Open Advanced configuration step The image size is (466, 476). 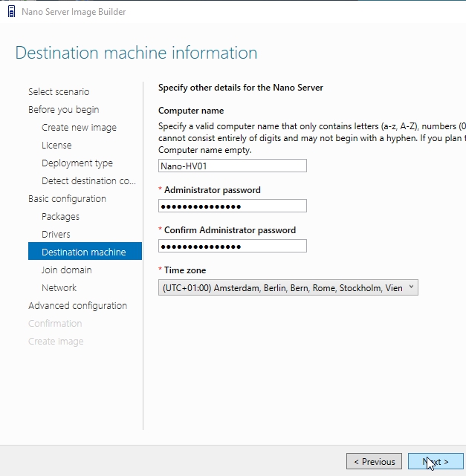[77, 306]
